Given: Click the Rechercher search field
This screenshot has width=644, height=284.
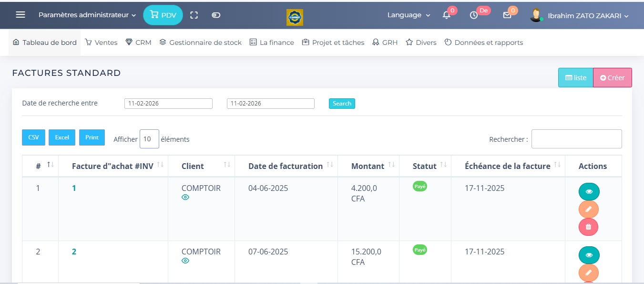Looking at the screenshot, I should point(576,139).
